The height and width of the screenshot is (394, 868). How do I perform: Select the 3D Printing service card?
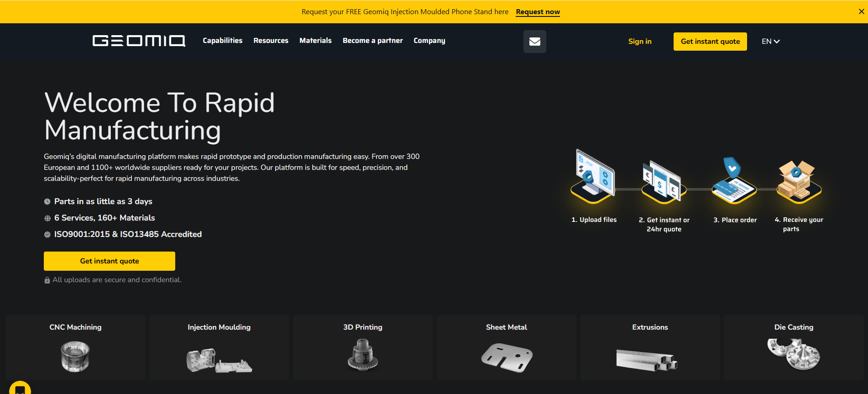click(x=363, y=347)
